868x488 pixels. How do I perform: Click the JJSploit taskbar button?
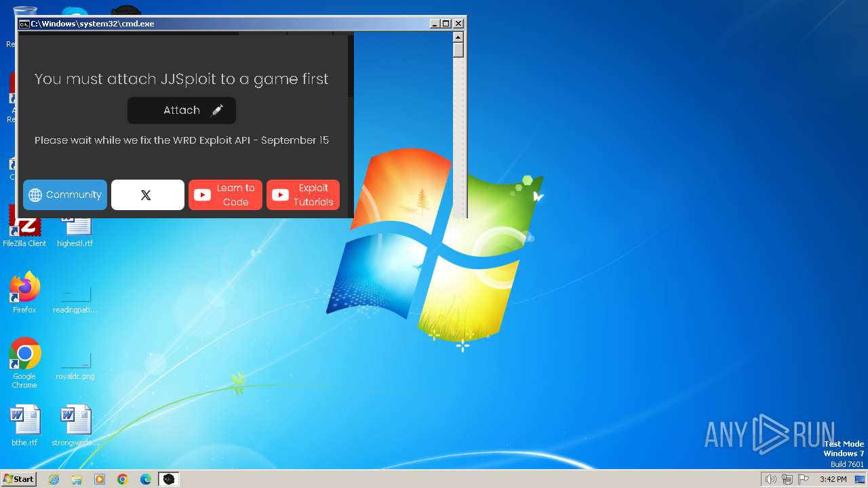tap(169, 479)
